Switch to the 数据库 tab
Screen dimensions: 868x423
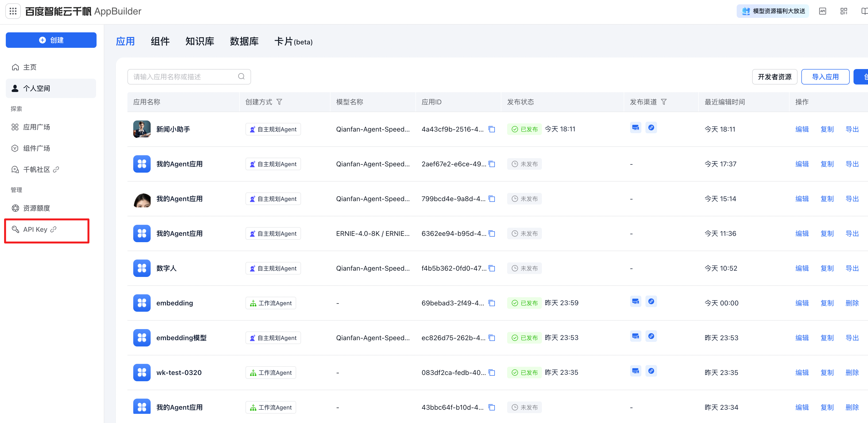244,42
